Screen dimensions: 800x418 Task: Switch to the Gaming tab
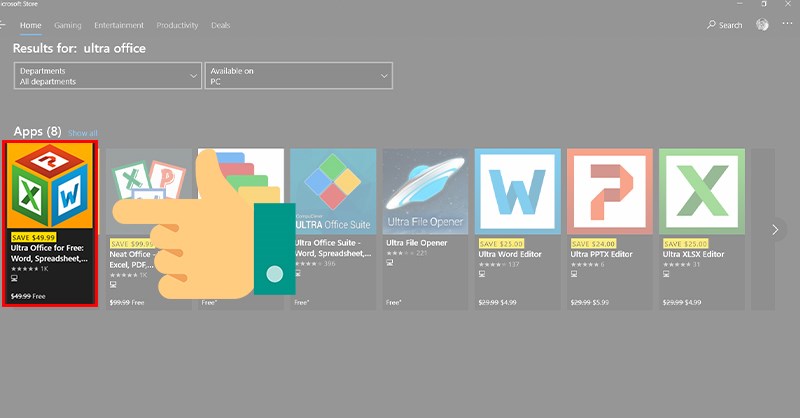click(x=68, y=25)
